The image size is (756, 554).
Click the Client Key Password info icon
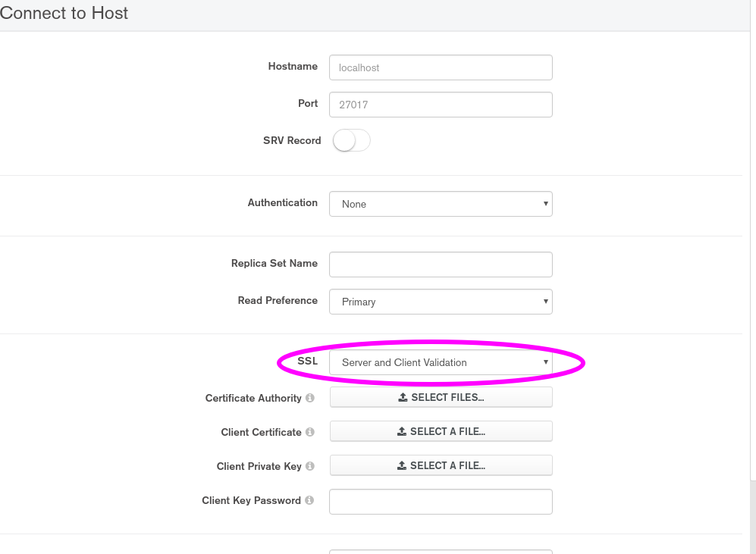coord(309,501)
